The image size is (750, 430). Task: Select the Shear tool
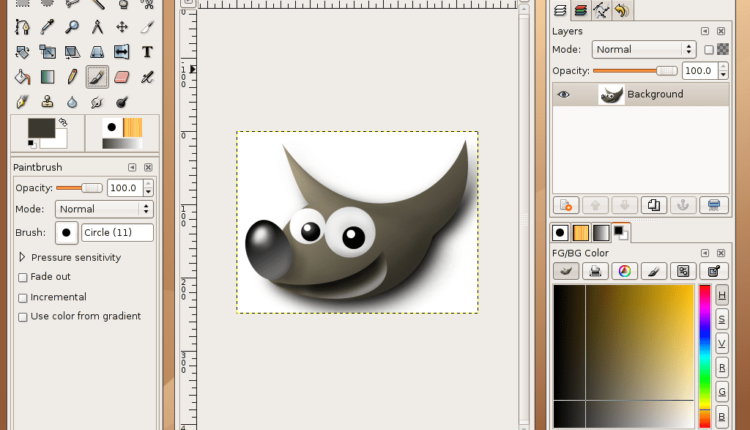(x=72, y=52)
